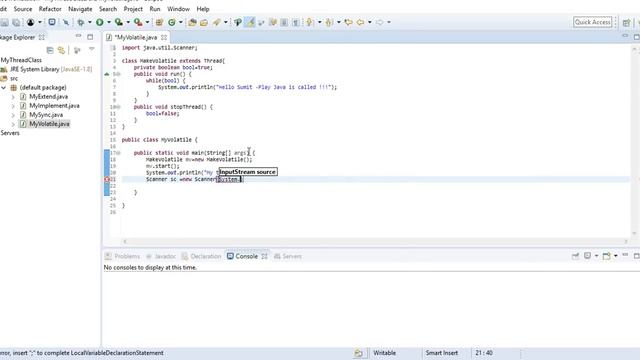Open the Source menu
The image size is (640, 360).
tap(23, 9)
